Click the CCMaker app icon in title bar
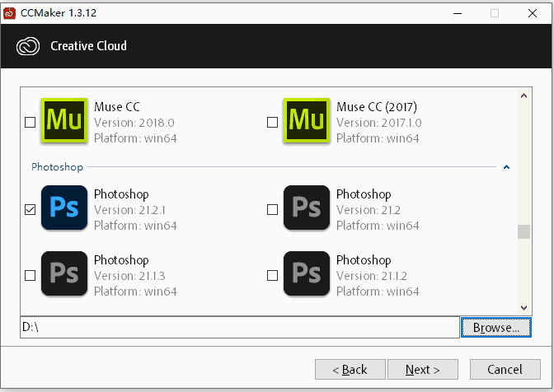Viewport: 554px width, 392px height. click(9, 13)
